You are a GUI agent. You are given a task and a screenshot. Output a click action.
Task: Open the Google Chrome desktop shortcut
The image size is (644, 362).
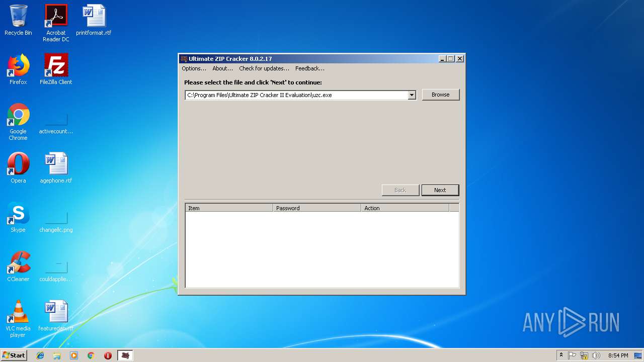coord(18,122)
